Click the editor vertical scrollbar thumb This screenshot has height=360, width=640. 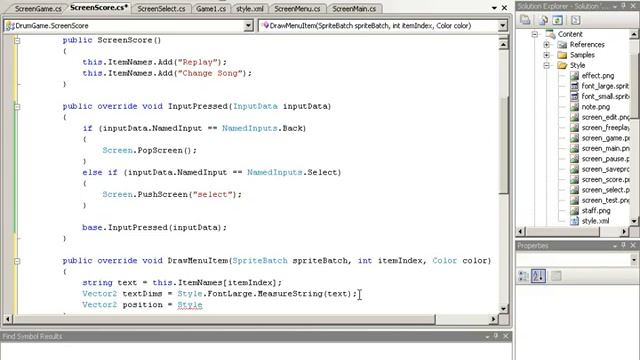click(503, 145)
